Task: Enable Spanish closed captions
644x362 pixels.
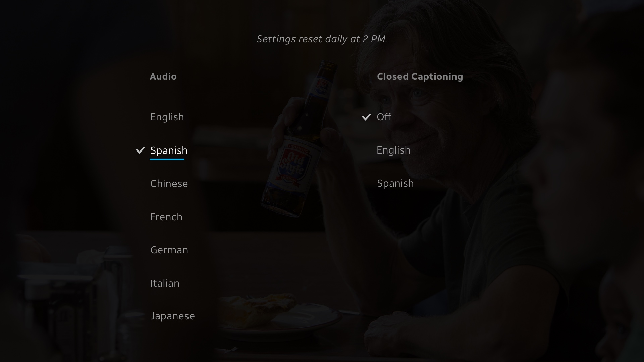Action: [x=395, y=183]
